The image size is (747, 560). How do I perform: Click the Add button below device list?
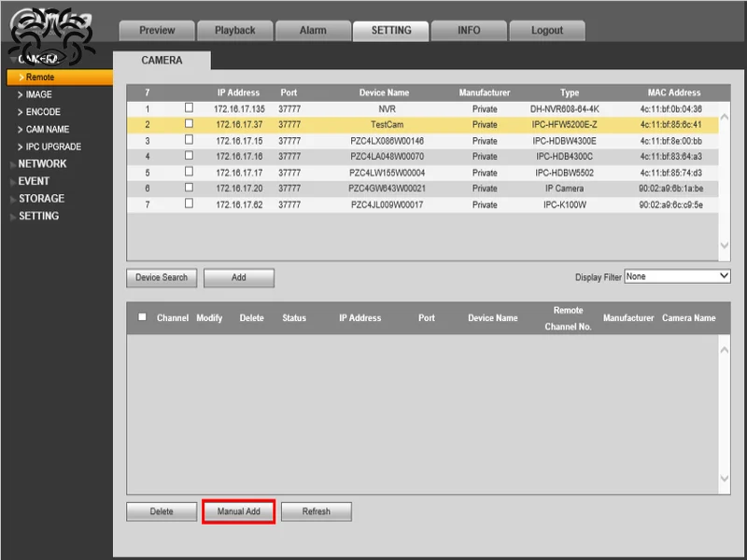(239, 277)
